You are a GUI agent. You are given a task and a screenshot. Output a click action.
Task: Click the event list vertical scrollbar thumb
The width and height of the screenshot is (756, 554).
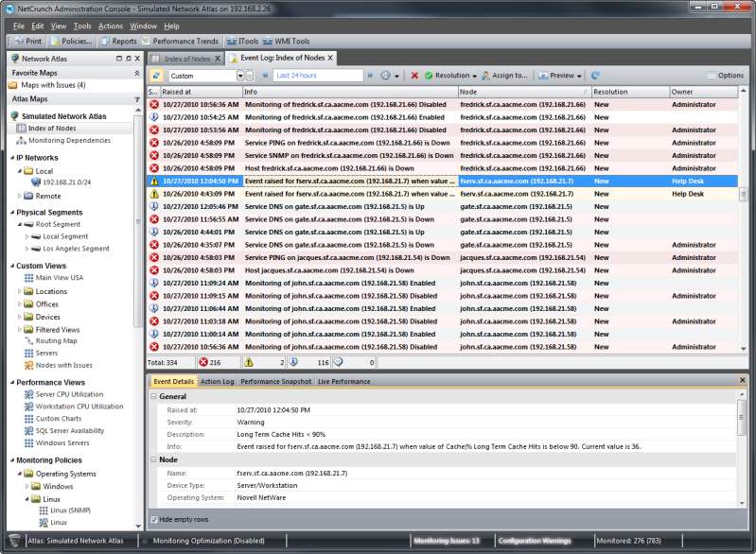[744, 195]
